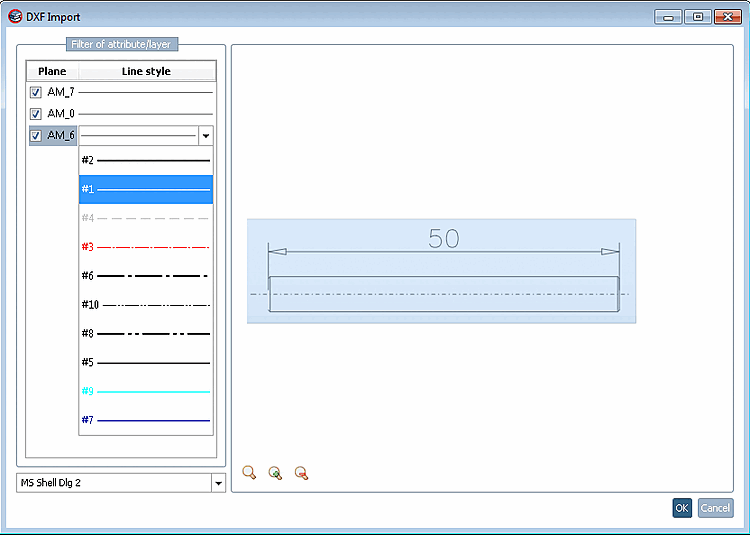Click the Cancel button
Image resolution: width=750 pixels, height=535 pixels.
716,508
